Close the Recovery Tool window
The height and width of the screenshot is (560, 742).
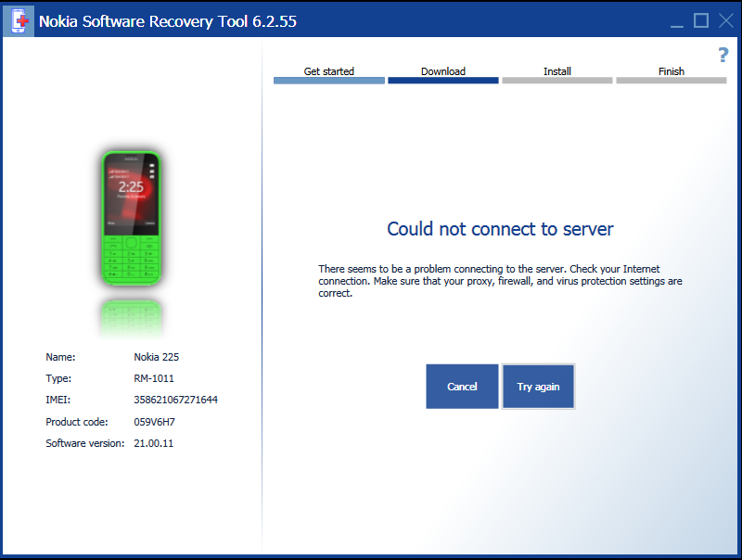point(726,20)
